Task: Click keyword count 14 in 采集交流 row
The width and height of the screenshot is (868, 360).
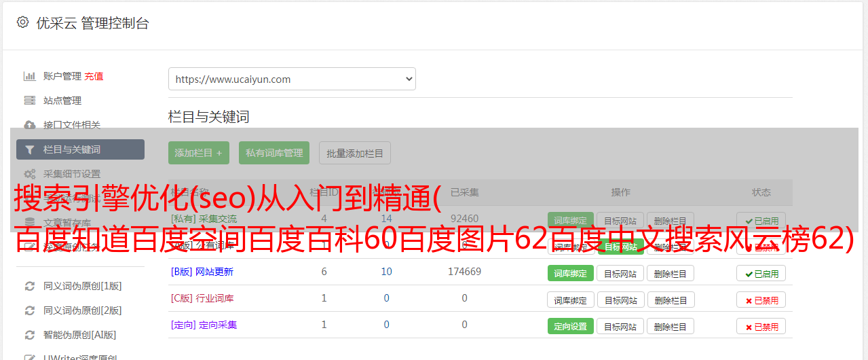Action: click(x=387, y=219)
